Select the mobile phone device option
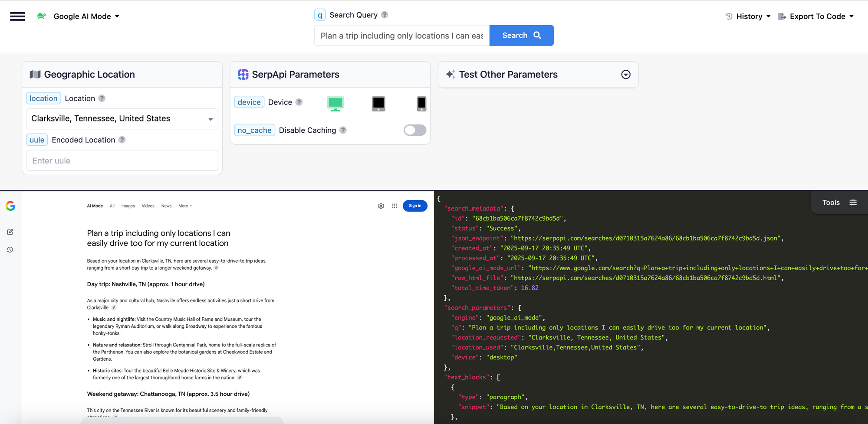This screenshot has width=868, height=424. click(x=421, y=104)
